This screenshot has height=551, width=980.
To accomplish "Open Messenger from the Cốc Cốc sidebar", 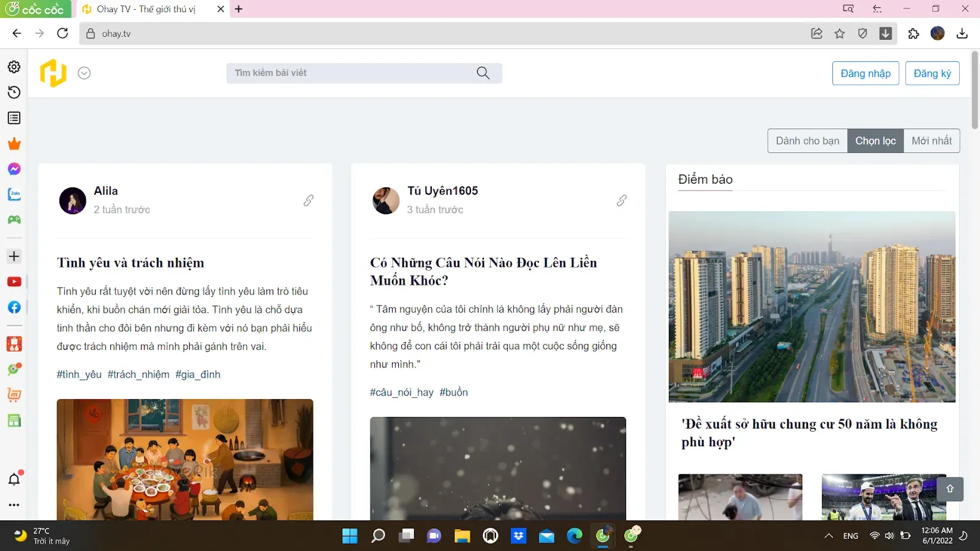I will [14, 169].
